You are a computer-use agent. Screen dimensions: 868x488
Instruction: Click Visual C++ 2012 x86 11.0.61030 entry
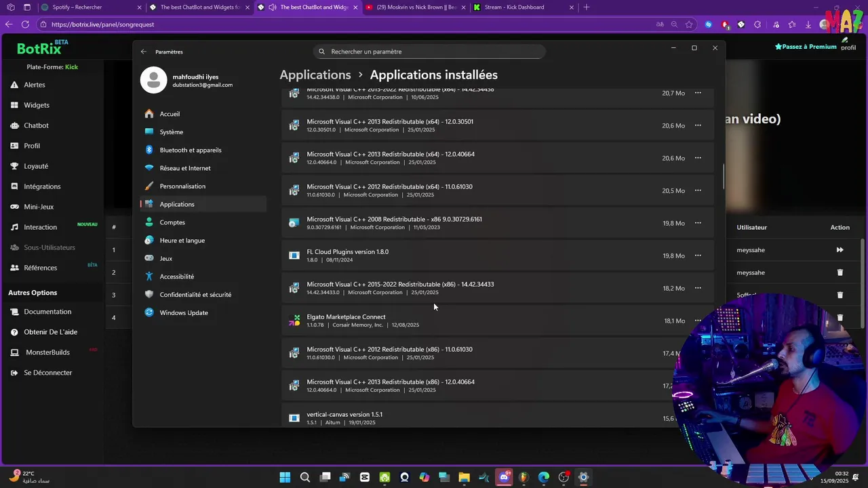[x=498, y=353]
